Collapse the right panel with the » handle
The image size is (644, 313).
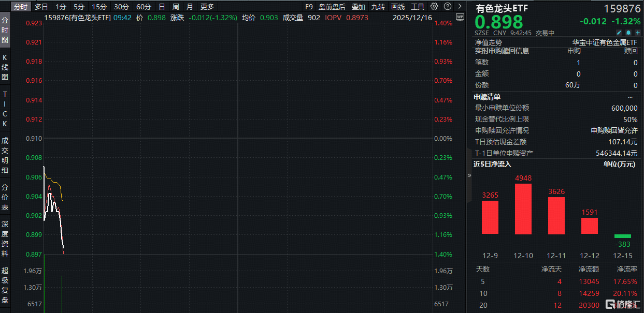point(469,175)
